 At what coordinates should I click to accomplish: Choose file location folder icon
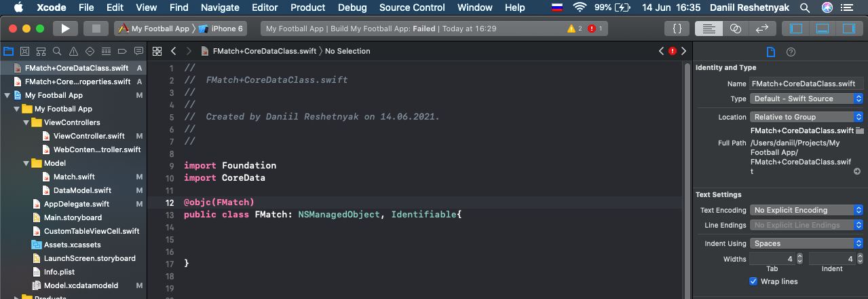859,130
